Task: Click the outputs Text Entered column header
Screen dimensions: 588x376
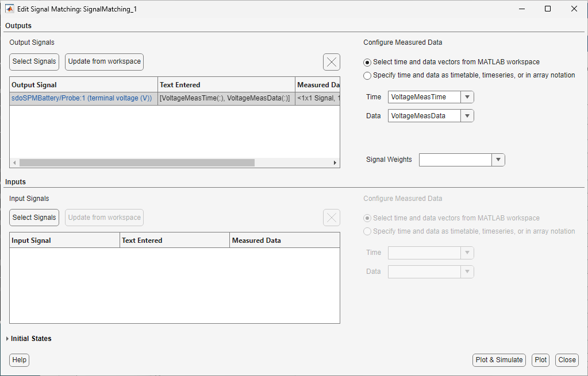Action: point(226,84)
